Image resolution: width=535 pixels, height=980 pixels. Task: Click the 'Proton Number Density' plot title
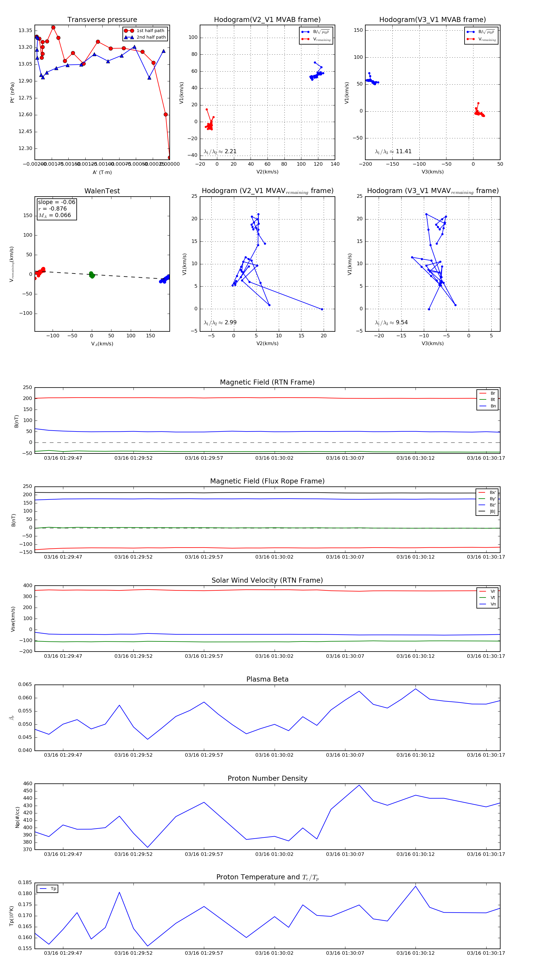(x=267, y=779)
